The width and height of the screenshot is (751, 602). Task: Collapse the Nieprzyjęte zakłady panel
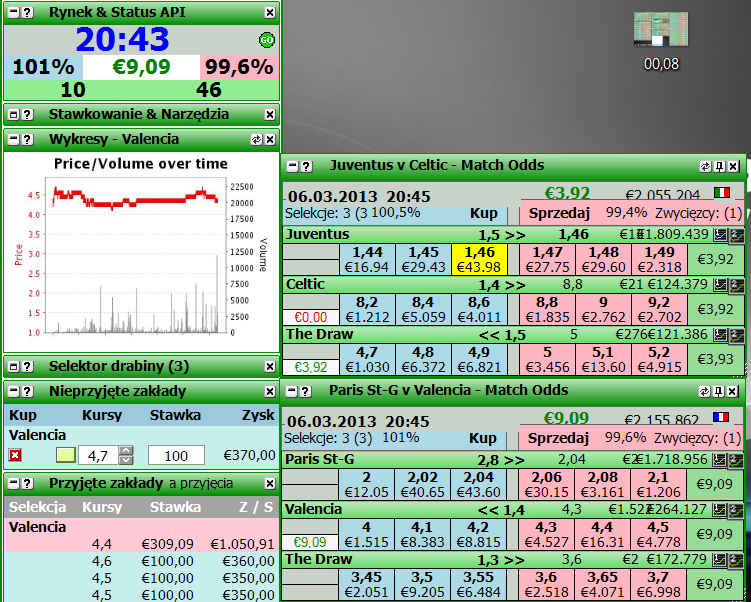[14, 391]
